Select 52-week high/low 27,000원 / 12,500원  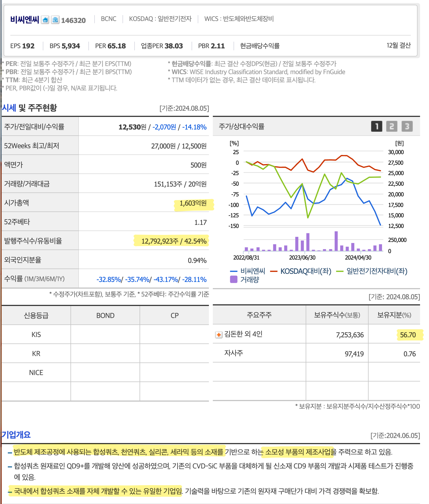[x=179, y=146]
